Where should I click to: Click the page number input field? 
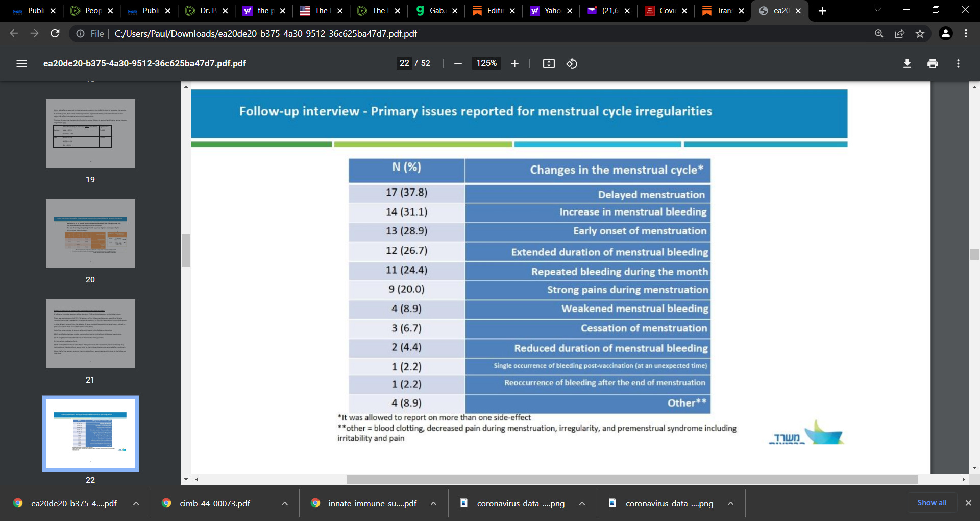pos(404,63)
